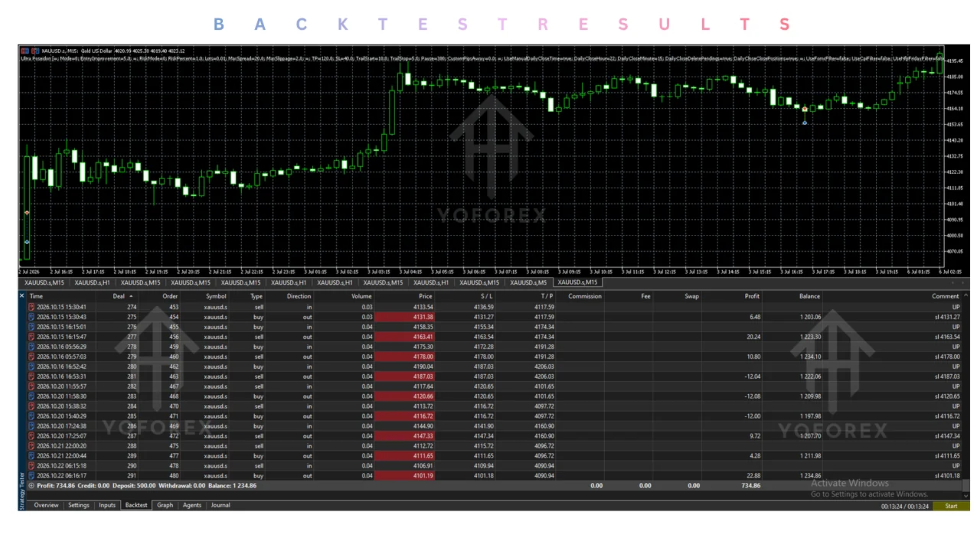Select the Backtest tab
This screenshot has width=980, height=551.
point(136,505)
